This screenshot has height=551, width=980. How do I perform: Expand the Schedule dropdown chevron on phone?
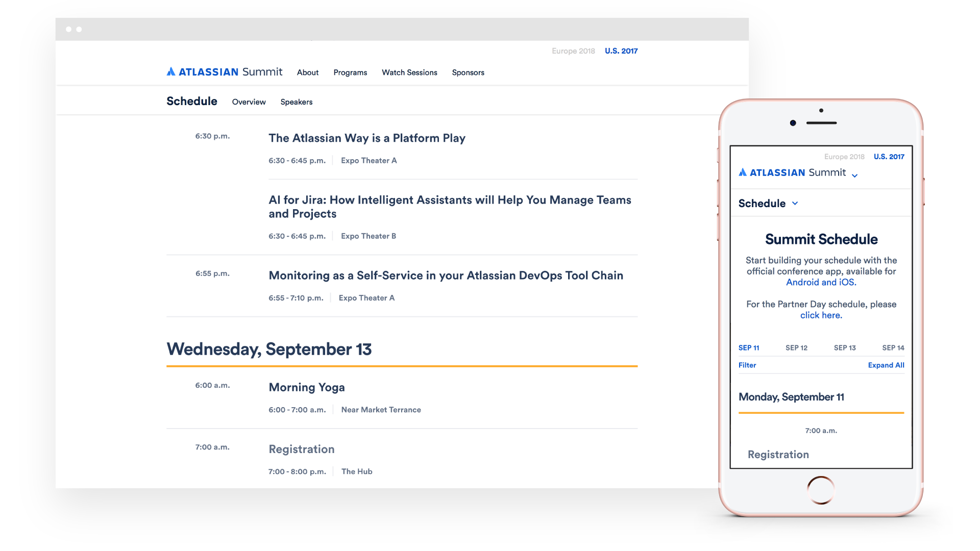click(x=795, y=203)
